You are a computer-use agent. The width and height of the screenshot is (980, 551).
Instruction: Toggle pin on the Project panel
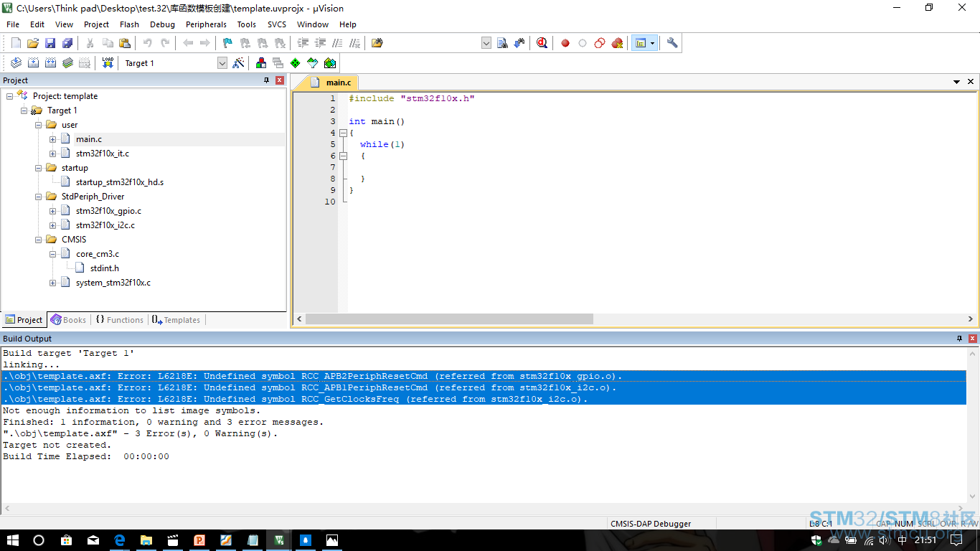click(x=267, y=80)
